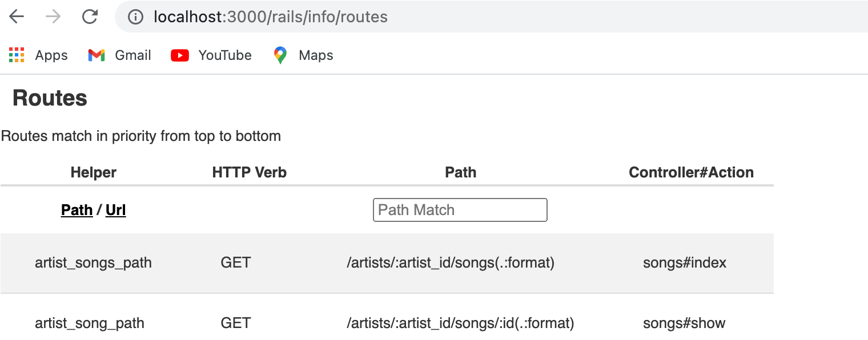Open the Gmail bookmark
Screen dimensions: 868x340
click(119, 55)
